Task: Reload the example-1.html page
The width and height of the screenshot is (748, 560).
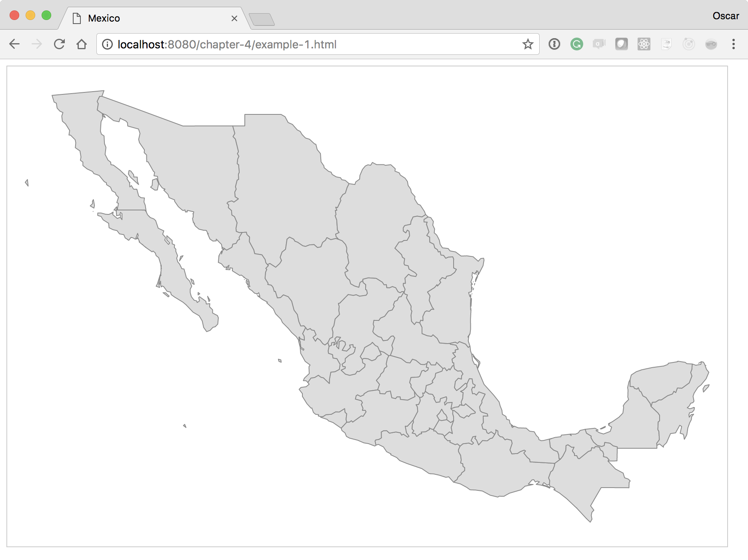Action: tap(59, 44)
